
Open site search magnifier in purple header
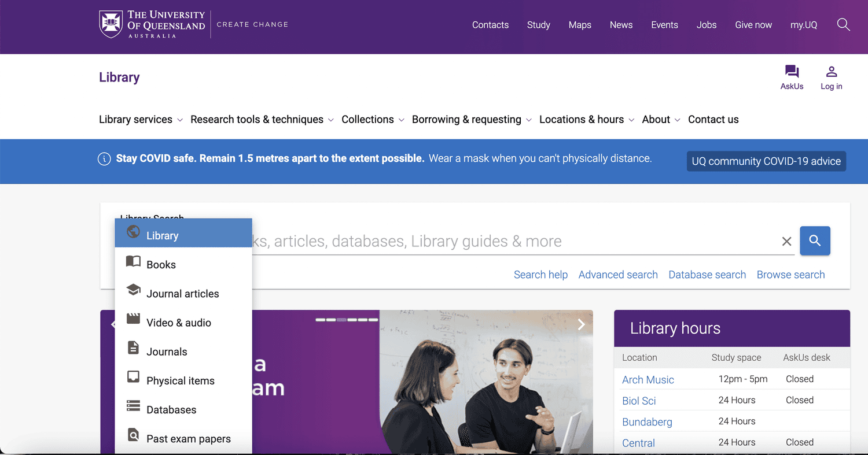point(843,24)
